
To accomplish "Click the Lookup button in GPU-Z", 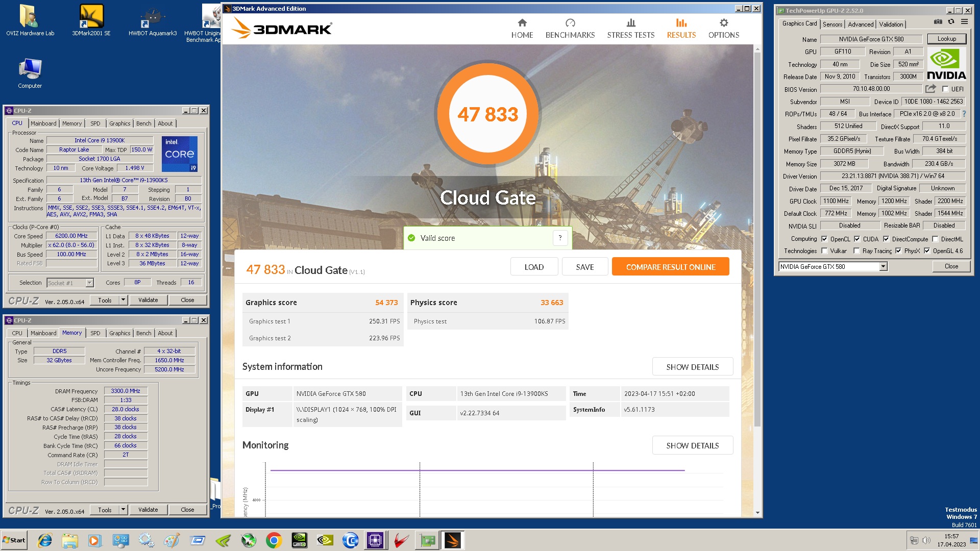I will coord(946,39).
